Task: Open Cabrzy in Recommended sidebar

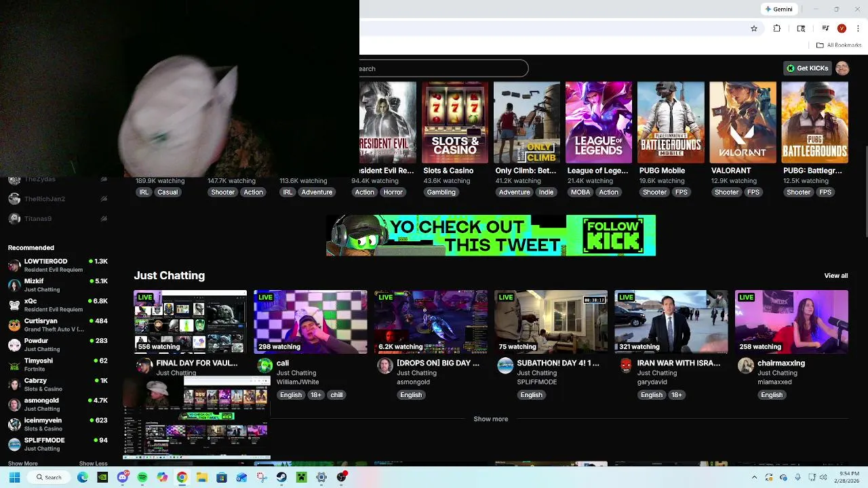Action: pos(58,384)
